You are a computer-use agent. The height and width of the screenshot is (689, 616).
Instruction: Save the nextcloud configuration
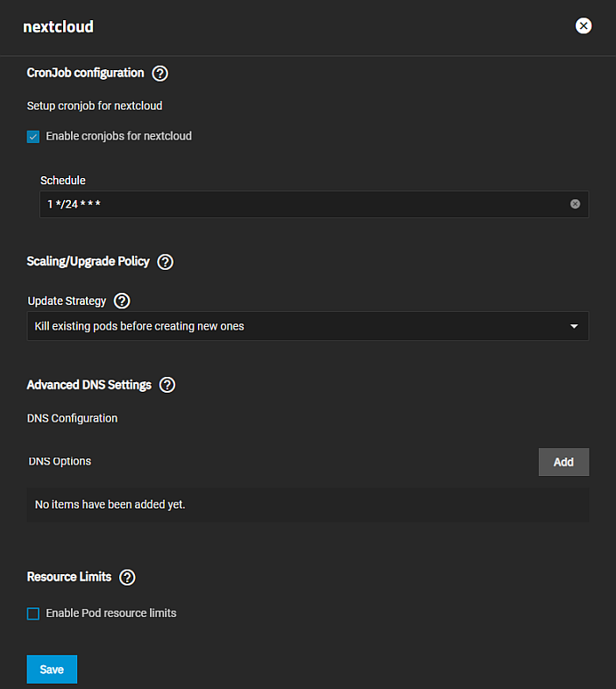tap(52, 669)
